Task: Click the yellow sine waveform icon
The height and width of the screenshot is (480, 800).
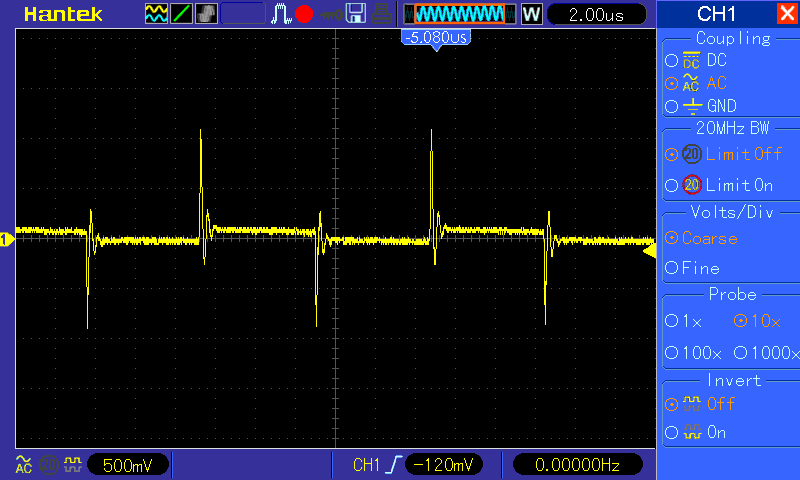Action: [x=156, y=14]
